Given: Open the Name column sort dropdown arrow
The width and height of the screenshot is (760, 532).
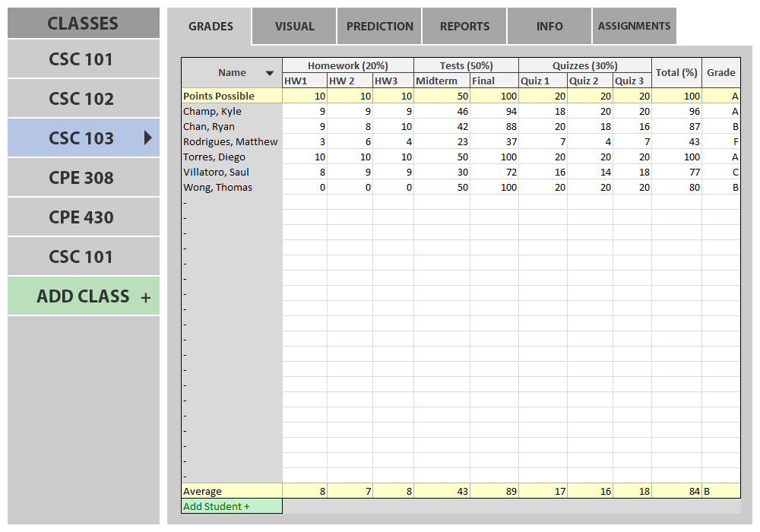Looking at the screenshot, I should tap(269, 74).
